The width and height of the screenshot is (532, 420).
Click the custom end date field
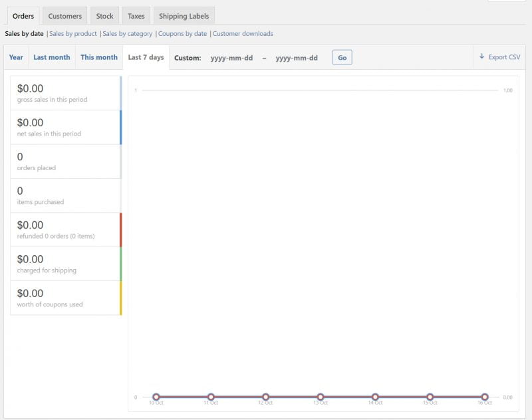click(297, 58)
